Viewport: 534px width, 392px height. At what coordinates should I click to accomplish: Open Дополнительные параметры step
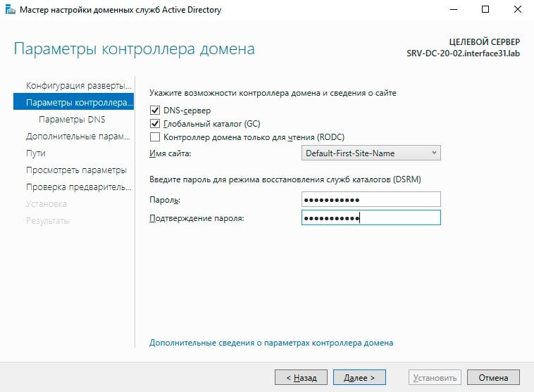[78, 137]
